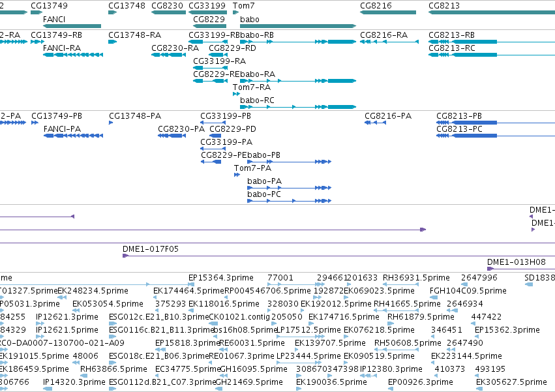555x392 pixels.
Task: Select protein CG13749-PB label
Action: coord(57,116)
